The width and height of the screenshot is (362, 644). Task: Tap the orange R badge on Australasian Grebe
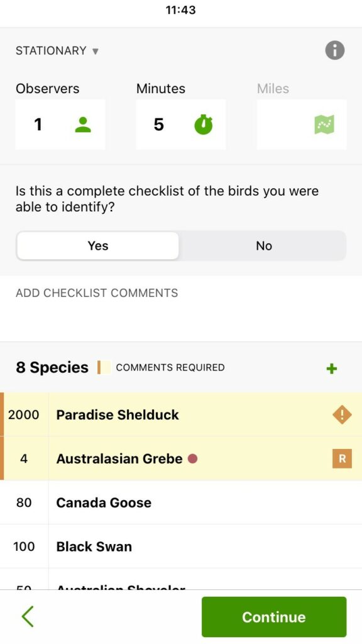342,458
